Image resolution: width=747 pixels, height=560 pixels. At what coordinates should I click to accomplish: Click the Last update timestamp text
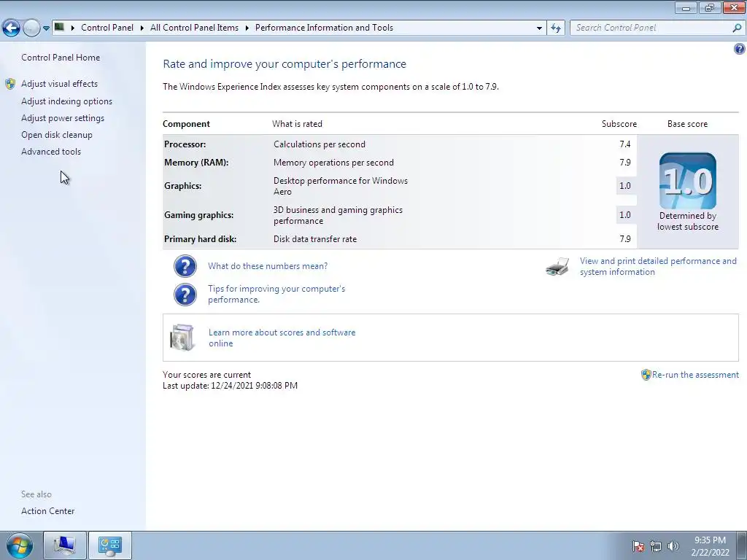[x=230, y=386]
